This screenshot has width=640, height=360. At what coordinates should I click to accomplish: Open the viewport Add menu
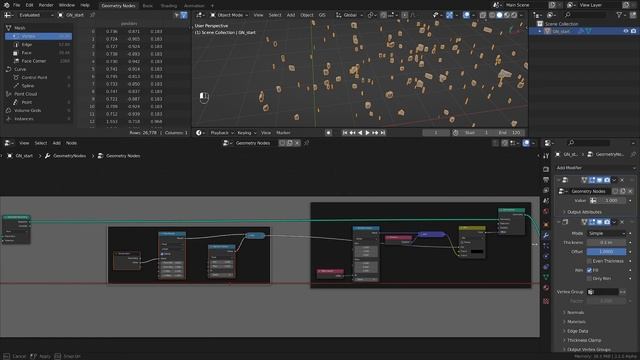coord(291,15)
